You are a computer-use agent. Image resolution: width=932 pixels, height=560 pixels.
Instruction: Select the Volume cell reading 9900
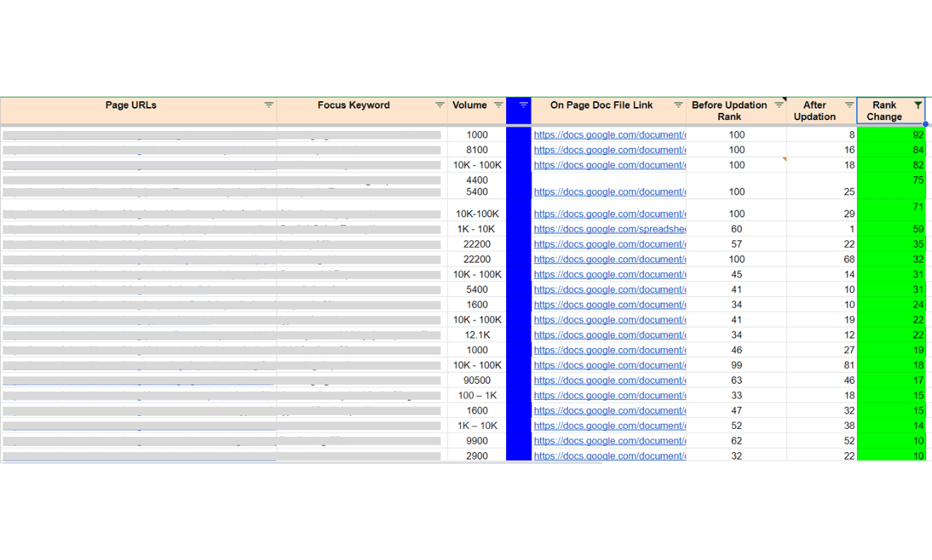[x=477, y=441]
